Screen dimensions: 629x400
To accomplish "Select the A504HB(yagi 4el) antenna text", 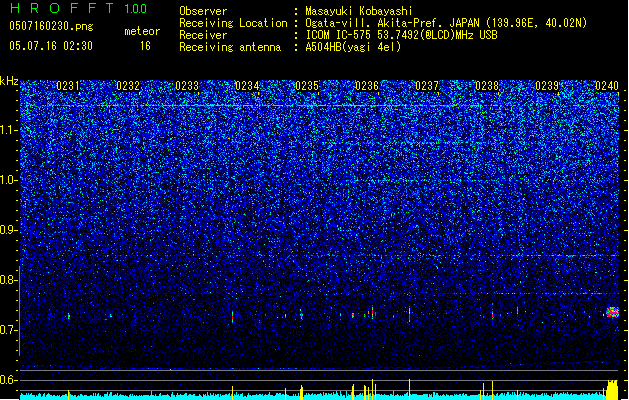I will coord(353,47).
